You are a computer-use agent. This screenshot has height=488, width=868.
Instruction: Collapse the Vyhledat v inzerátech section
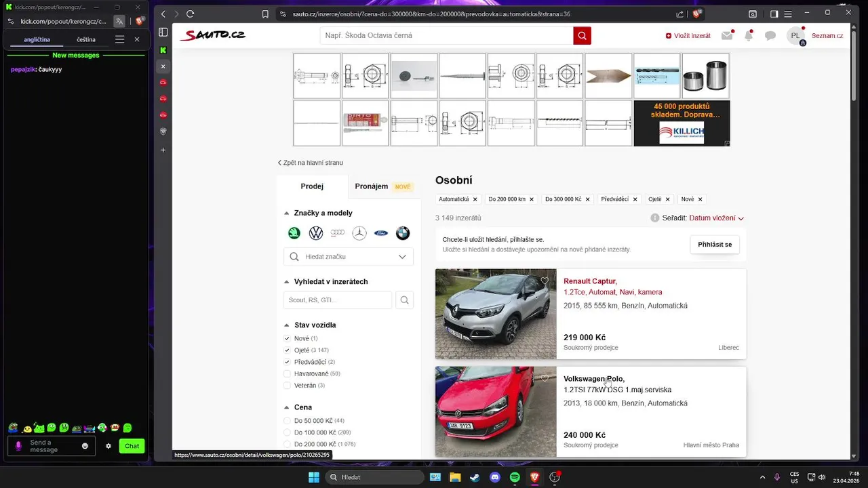(x=287, y=281)
